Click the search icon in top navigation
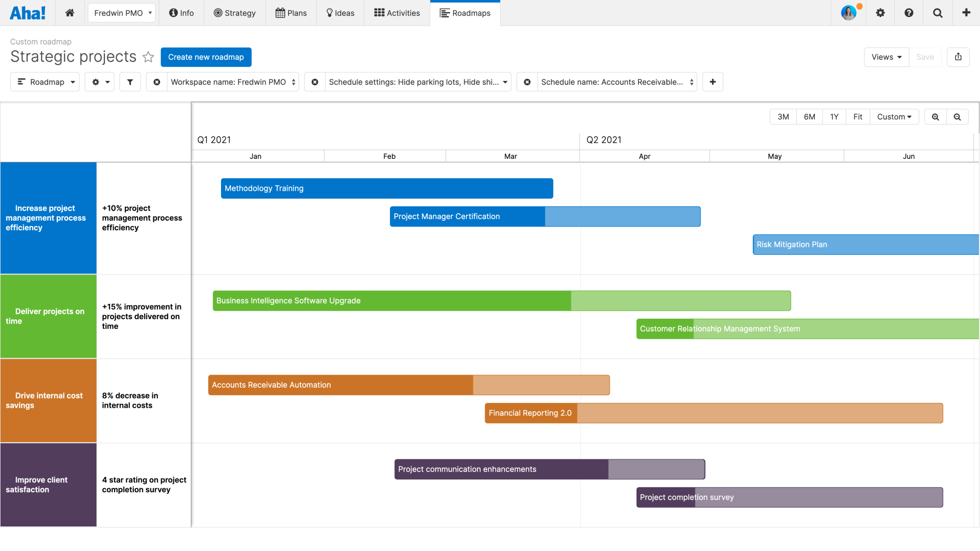This screenshot has height=551, width=980. click(x=937, y=13)
